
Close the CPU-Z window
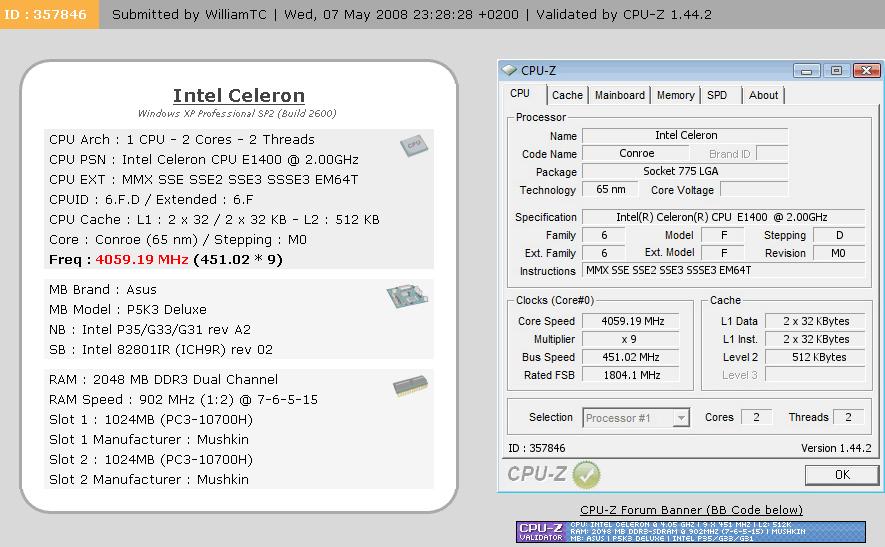click(x=866, y=71)
